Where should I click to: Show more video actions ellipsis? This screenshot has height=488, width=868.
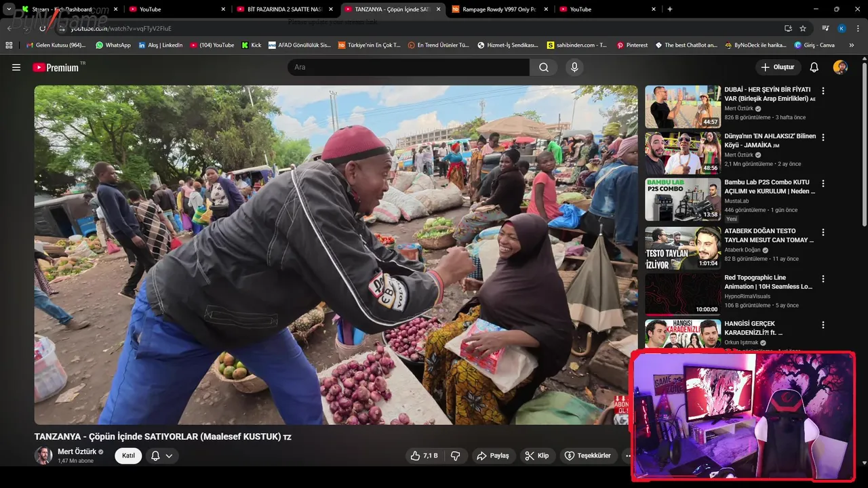pos(629,455)
